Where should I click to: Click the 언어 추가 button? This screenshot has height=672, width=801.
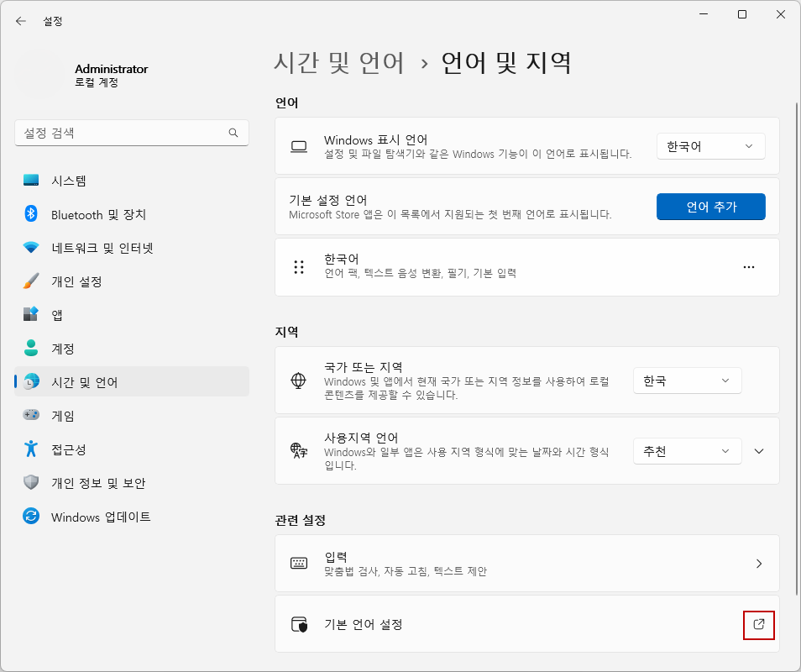point(710,207)
